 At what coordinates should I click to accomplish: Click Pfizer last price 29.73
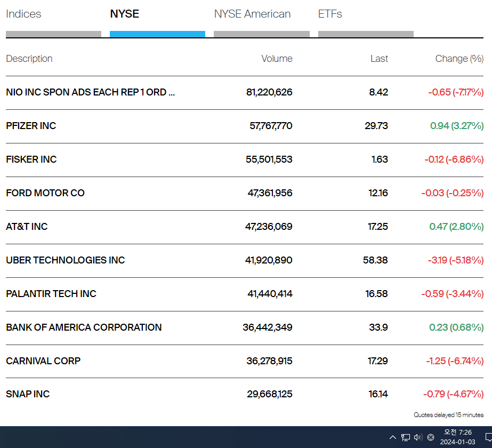tap(376, 126)
